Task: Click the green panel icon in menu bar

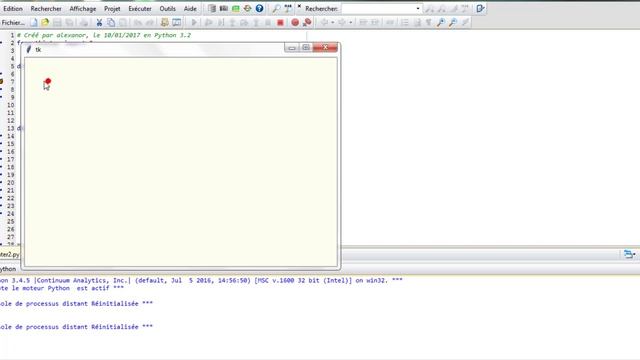Action: pos(236,8)
